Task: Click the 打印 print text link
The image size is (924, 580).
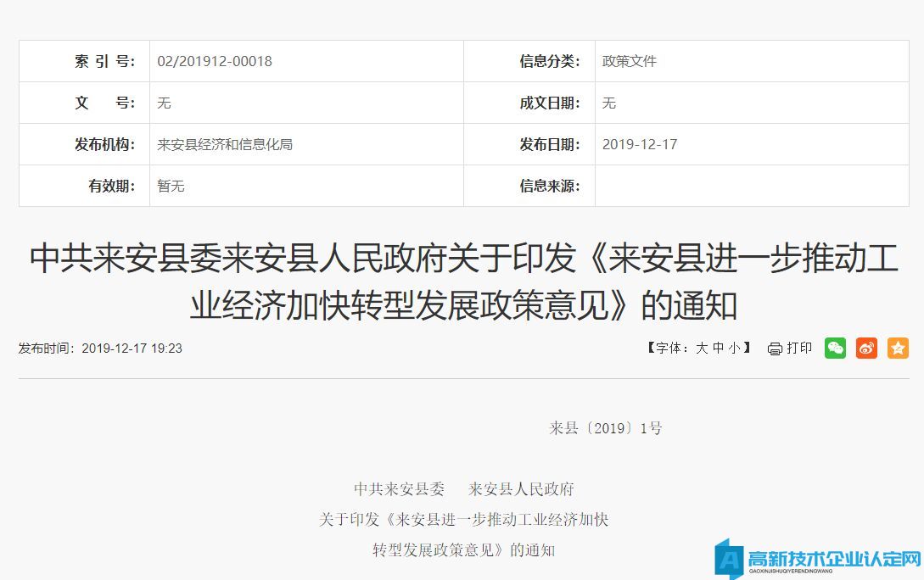Action: [799, 348]
